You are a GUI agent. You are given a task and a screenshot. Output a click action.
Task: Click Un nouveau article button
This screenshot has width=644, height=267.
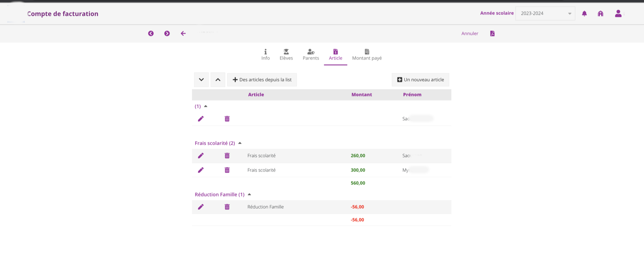[420, 80]
